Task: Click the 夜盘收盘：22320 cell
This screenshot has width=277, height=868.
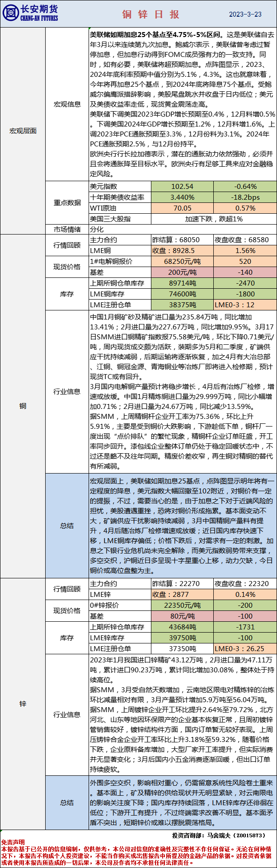Action: pos(245,583)
